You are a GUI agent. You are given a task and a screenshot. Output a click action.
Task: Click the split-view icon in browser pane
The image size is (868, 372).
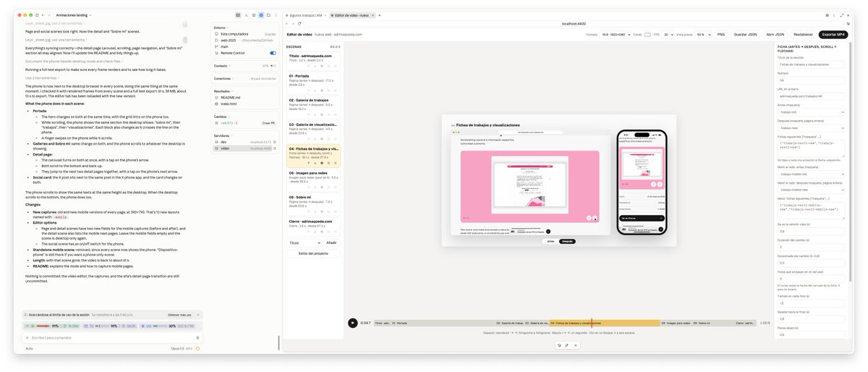(827, 15)
